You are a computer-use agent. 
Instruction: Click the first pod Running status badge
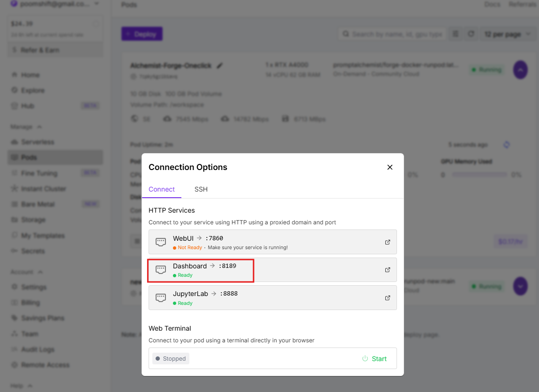coord(487,70)
